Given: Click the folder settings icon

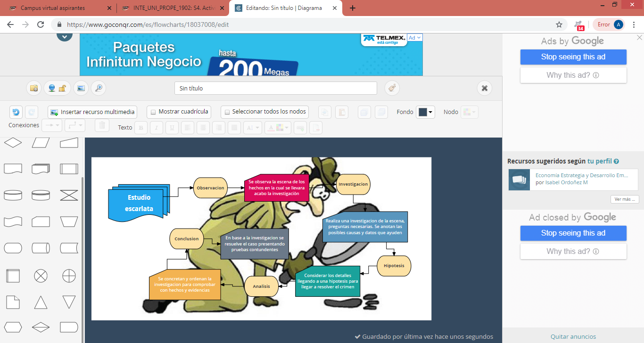Looking at the screenshot, I should click(x=34, y=88).
